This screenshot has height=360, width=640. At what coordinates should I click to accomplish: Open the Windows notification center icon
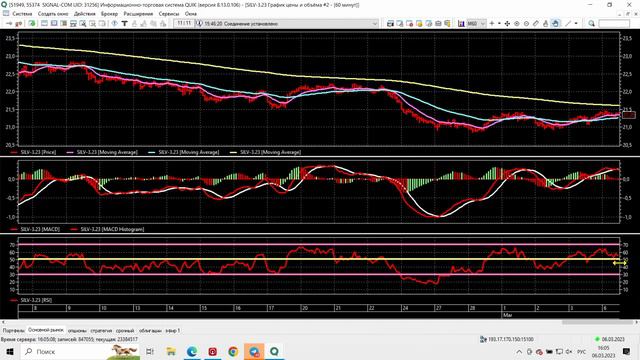[x=627, y=351]
